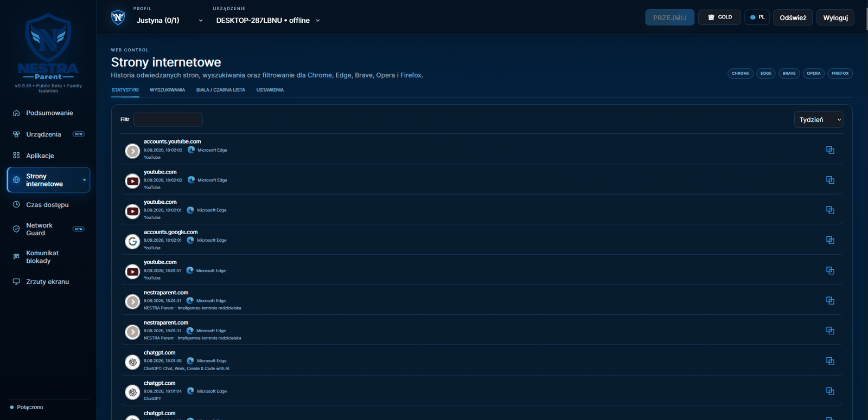Go to the USTAWIENIA tab
Screen dimensions: 868x420
pyautogui.click(x=270, y=90)
